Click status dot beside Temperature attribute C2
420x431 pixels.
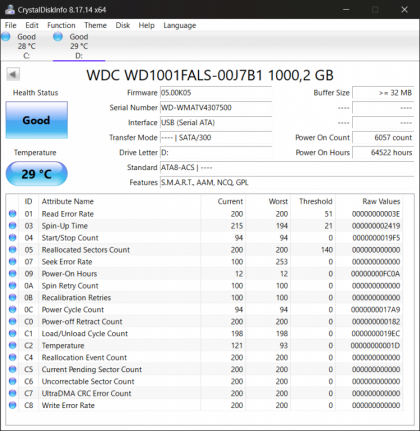pyautogui.click(x=13, y=345)
